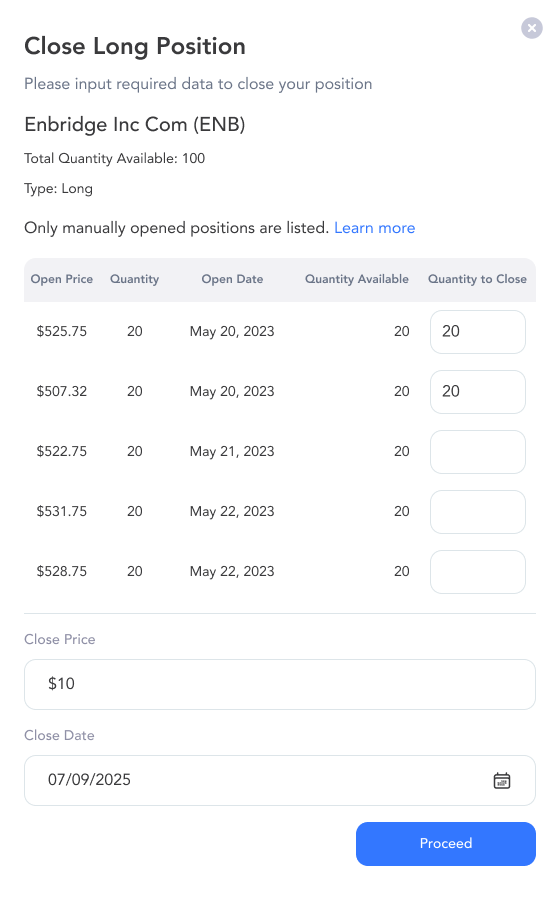The width and height of the screenshot is (560, 898).
Task: Click the $531.75 open price cell
Action: point(62,511)
